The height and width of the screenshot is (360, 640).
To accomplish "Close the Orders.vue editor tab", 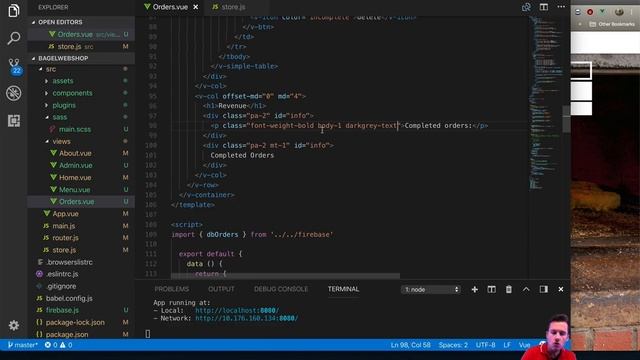I will click(196, 7).
